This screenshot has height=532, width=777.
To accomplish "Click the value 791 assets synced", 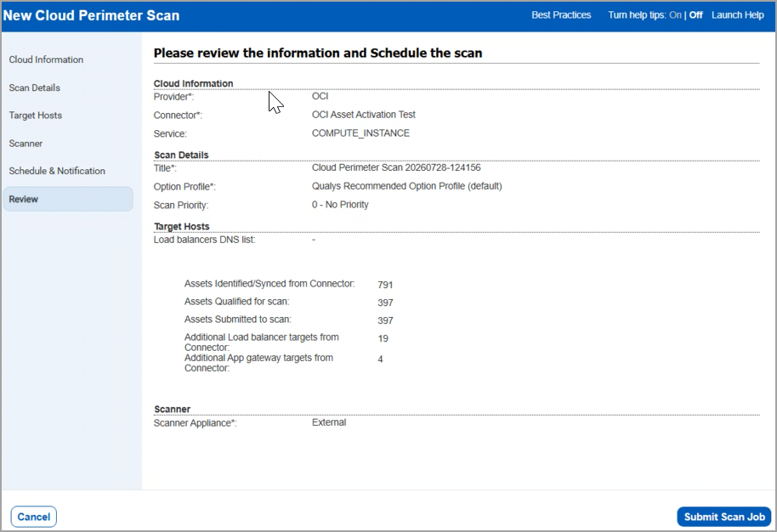I will [x=385, y=285].
